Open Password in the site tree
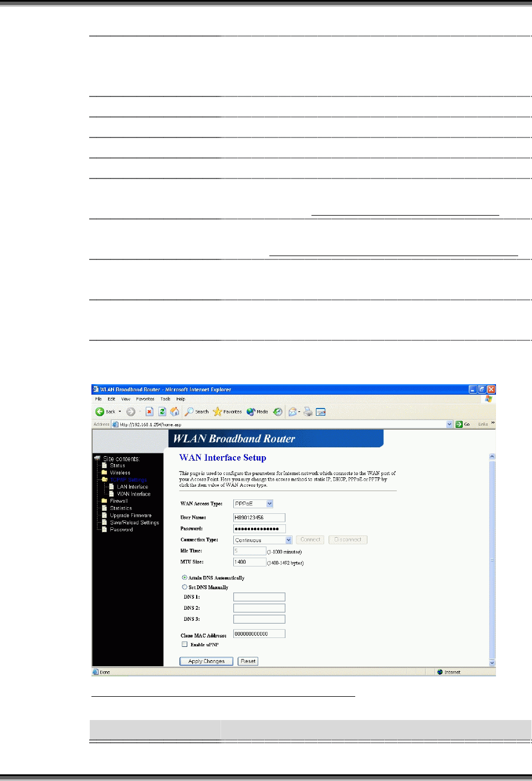Screen dimensions: 532x781 coord(121,530)
